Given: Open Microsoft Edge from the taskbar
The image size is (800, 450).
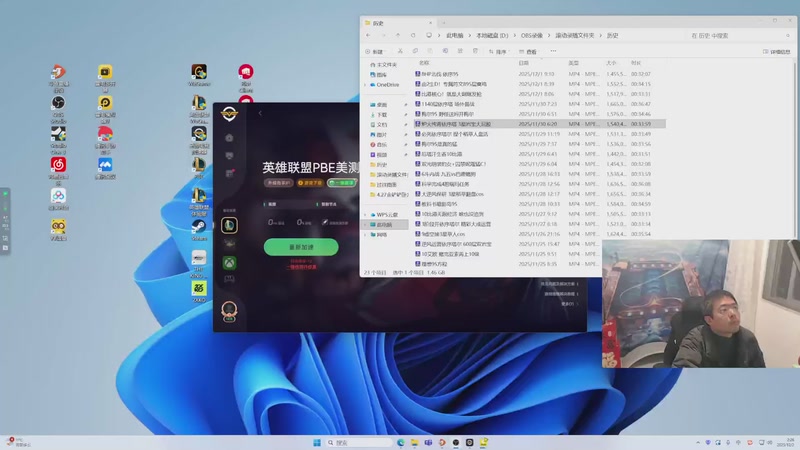Looking at the screenshot, I should click(401, 442).
